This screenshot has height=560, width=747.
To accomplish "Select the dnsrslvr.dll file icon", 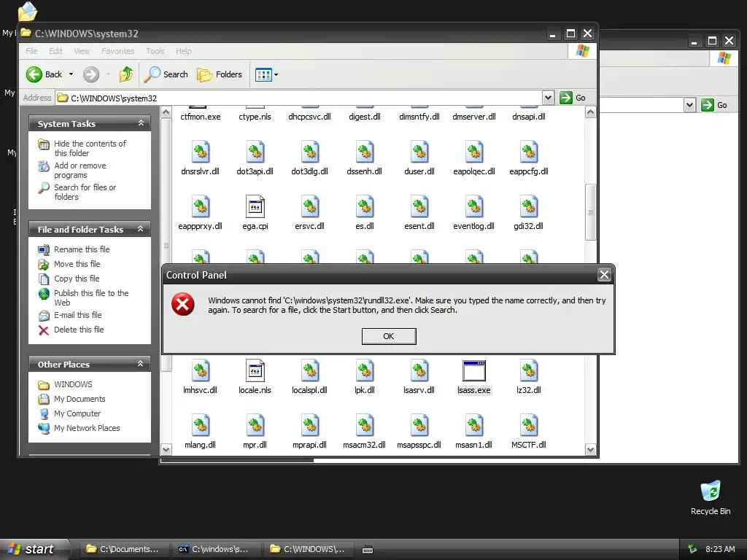I will [200, 152].
